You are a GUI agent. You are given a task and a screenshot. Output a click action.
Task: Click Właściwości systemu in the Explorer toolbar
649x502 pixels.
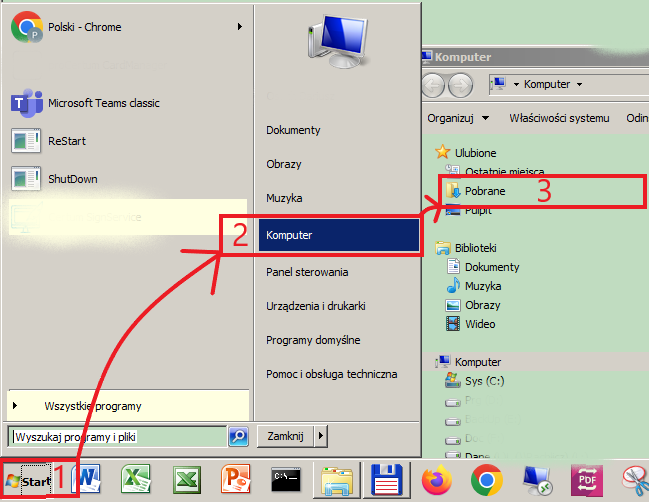pyautogui.click(x=558, y=118)
